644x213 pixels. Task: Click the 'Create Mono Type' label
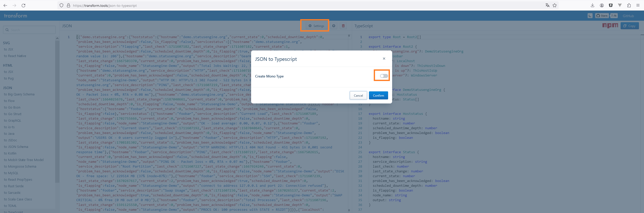tap(269, 76)
